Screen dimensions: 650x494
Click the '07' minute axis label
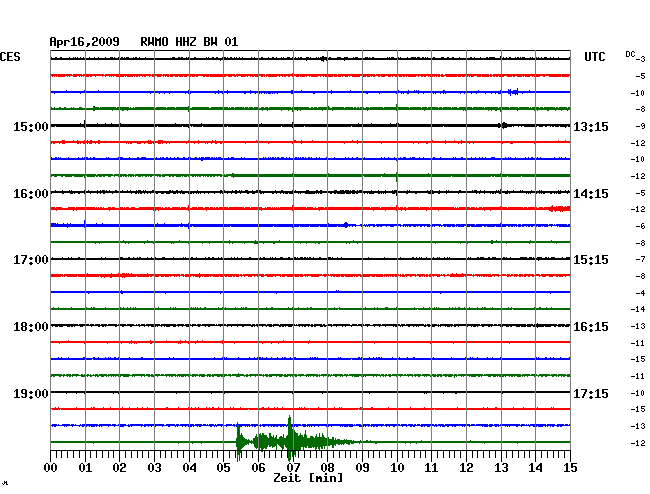(293, 468)
